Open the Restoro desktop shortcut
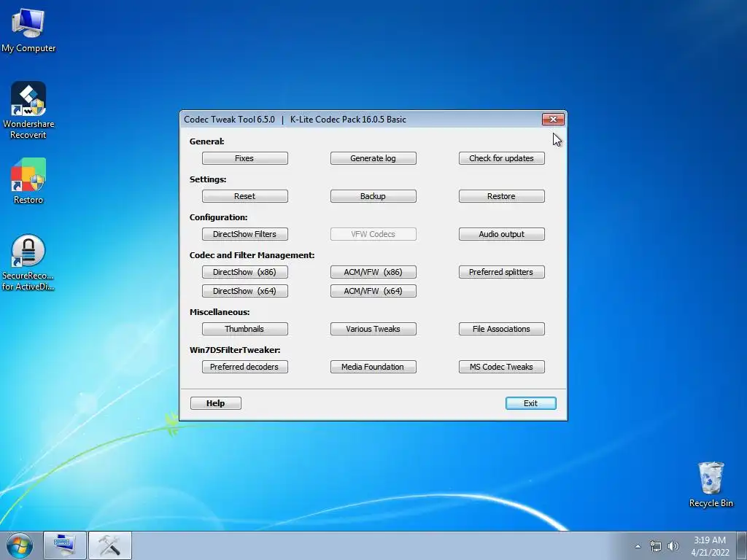747x560 pixels. click(x=28, y=181)
